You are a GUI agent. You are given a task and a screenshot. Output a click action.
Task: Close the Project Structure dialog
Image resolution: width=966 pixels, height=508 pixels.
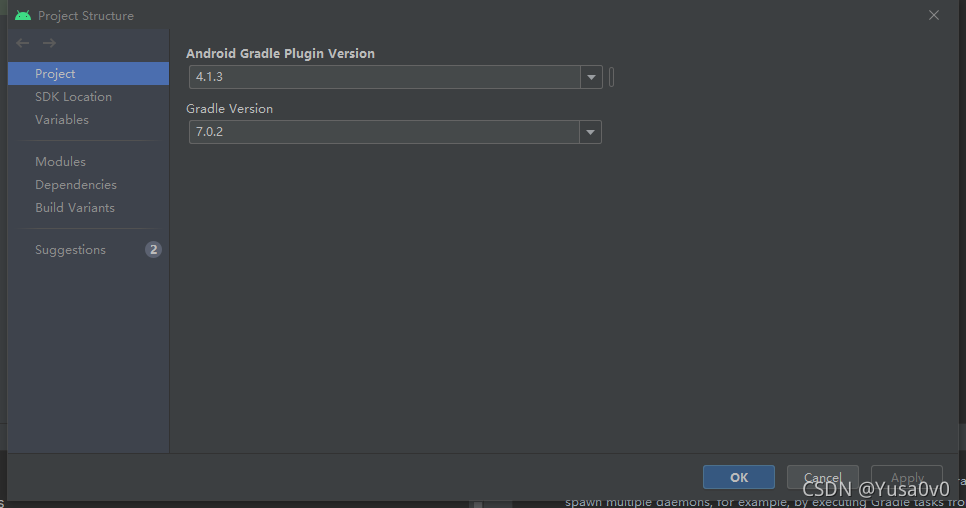click(934, 15)
